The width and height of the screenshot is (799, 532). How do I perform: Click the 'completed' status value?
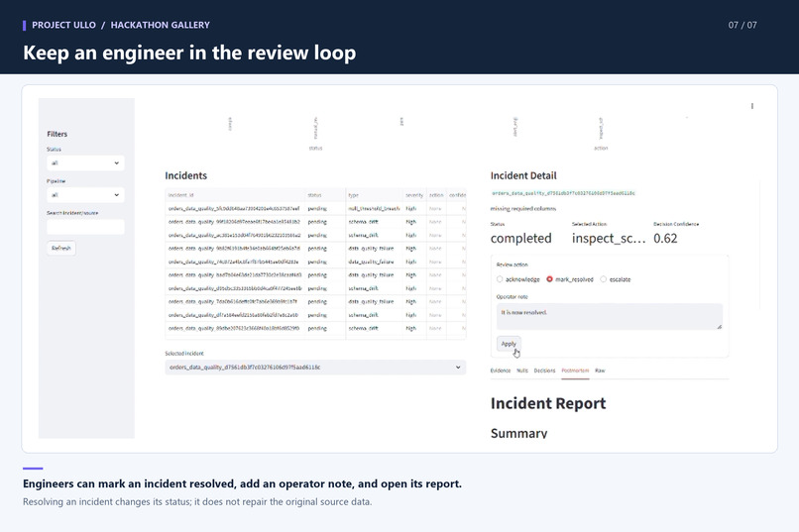[x=520, y=238]
